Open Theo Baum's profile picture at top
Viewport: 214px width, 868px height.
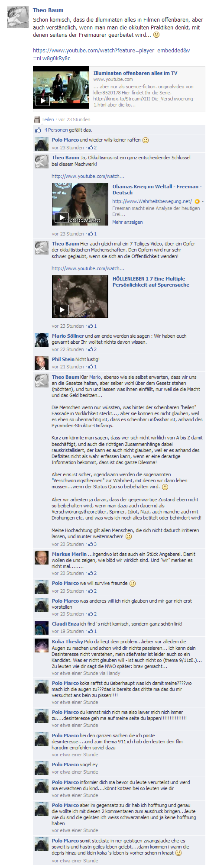tap(18, 17)
